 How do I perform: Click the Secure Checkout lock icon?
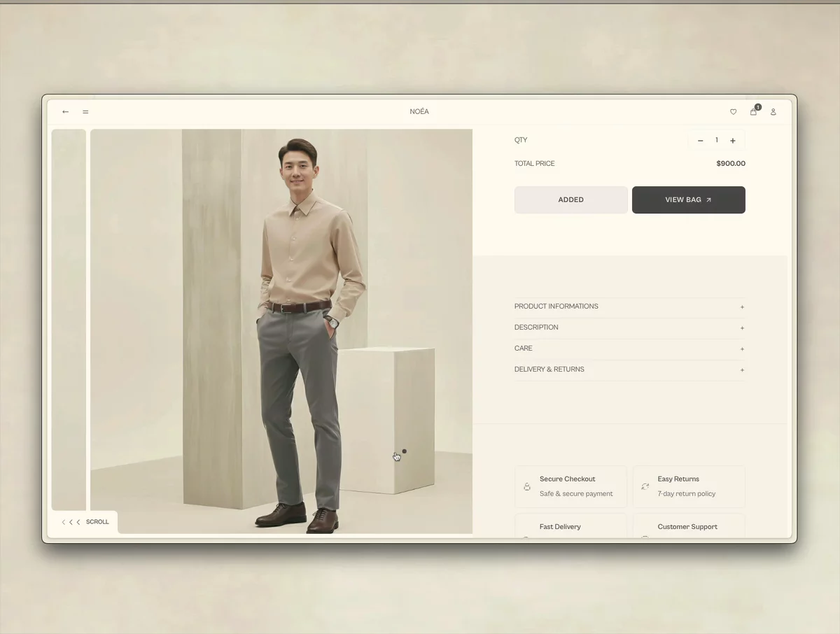coord(527,486)
